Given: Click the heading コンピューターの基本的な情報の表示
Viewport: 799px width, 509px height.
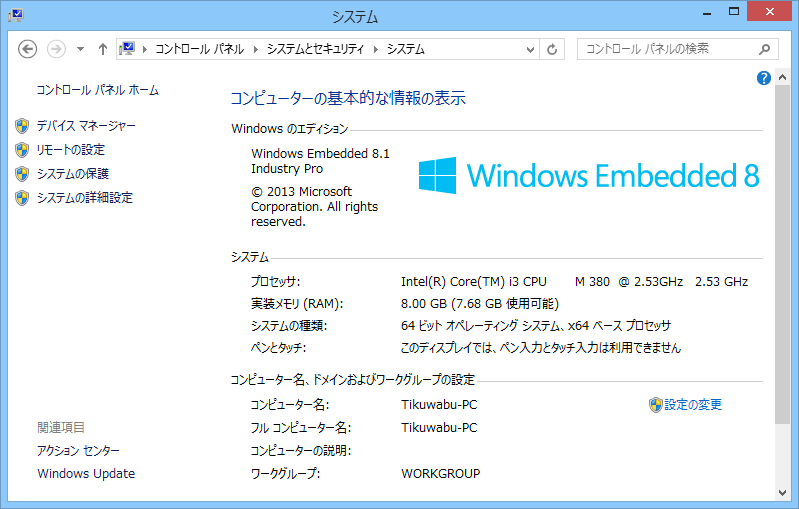Looking at the screenshot, I should pos(348,98).
